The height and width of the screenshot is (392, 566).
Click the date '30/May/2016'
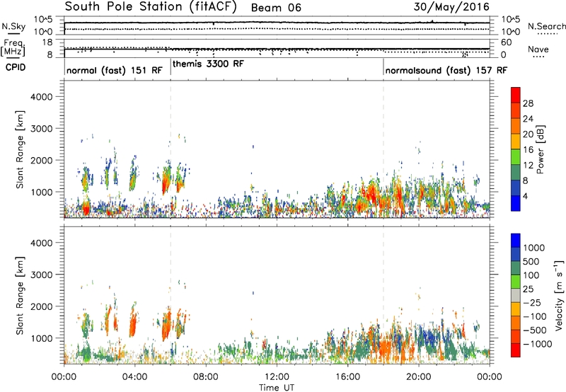coord(451,7)
